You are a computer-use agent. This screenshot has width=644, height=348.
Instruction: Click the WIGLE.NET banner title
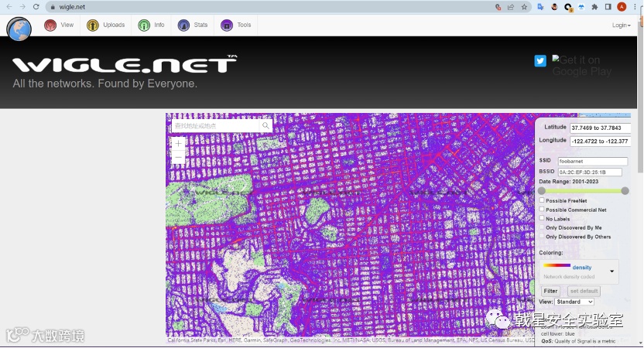coord(125,64)
